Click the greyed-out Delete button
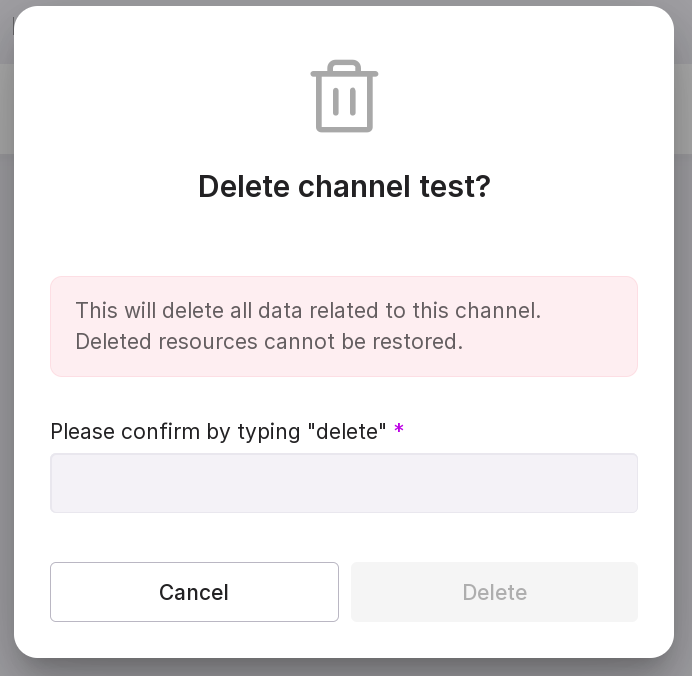This screenshot has height=676, width=692. click(494, 592)
